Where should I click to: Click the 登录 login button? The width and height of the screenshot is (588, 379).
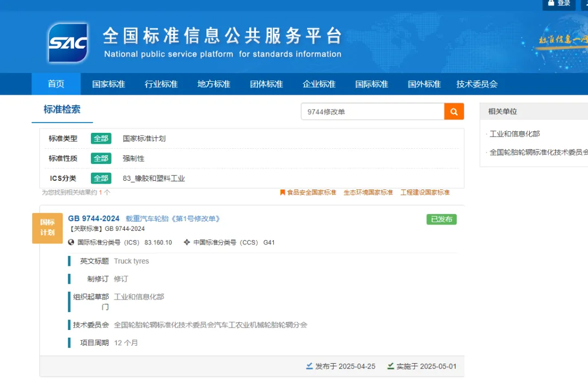click(559, 3)
